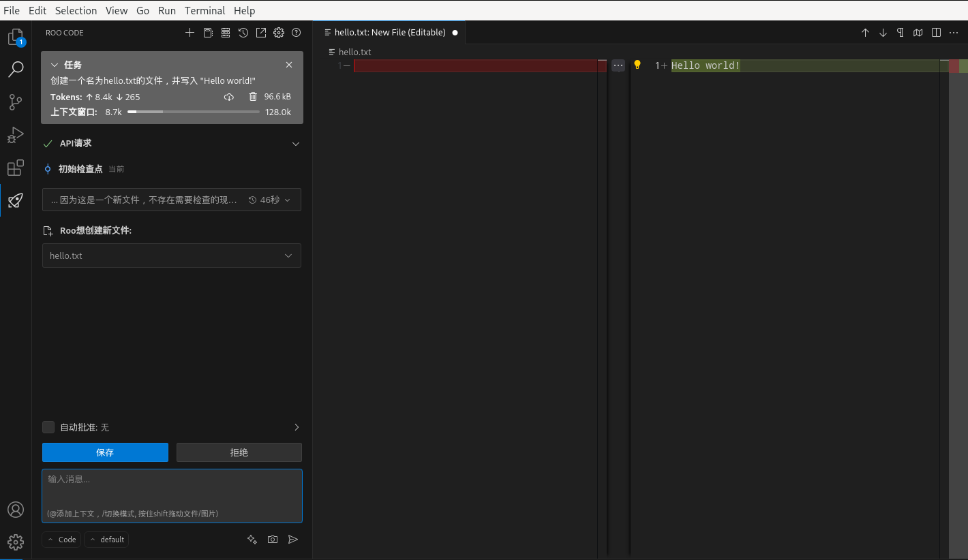Click the lightbulb code action icon
Screen dimensions: 968x560
point(637,65)
